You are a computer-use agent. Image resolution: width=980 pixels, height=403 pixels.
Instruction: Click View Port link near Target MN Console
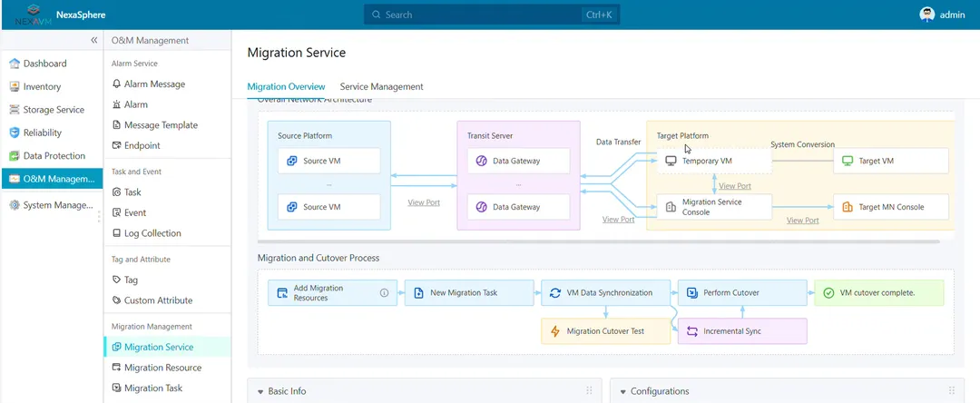[x=802, y=221]
